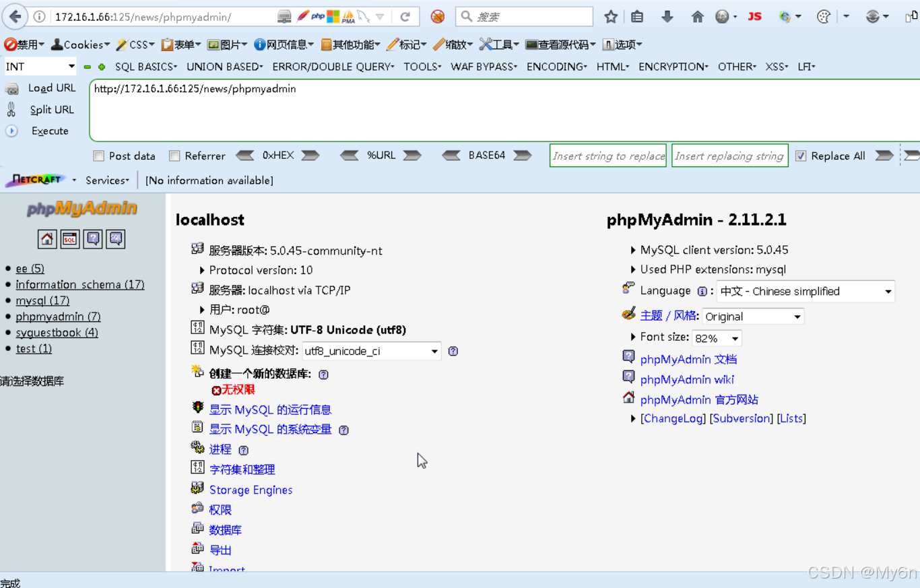Click browser address bar URL field
This screenshot has width=920, height=588.
pos(162,17)
